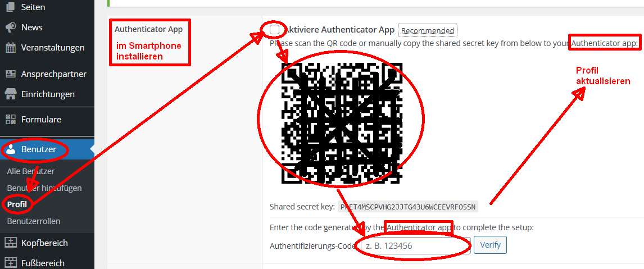Click the Einrichtungen store icon

point(11,94)
